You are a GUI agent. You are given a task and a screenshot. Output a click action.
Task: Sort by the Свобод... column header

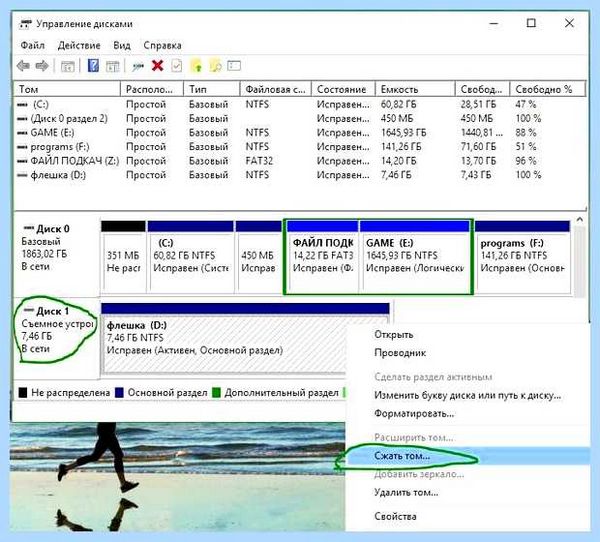tap(482, 89)
